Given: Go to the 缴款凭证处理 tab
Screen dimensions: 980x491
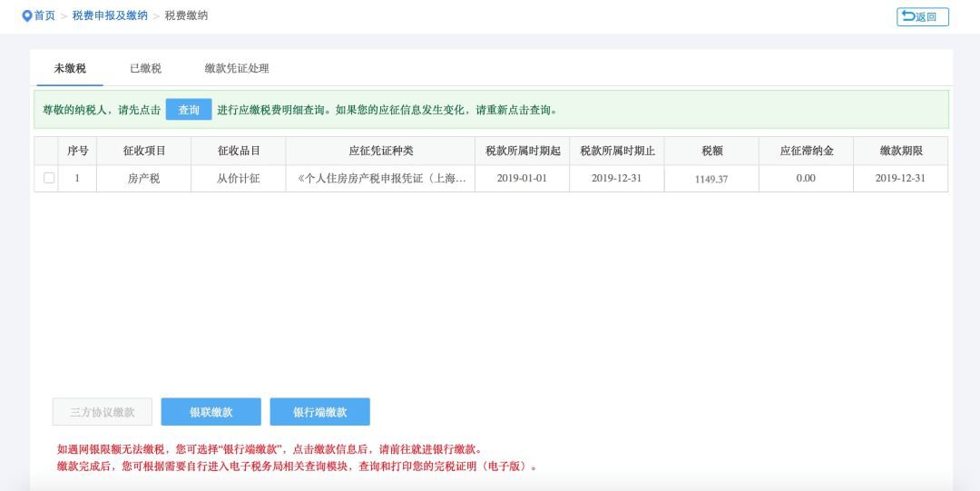Looking at the screenshot, I should [237, 68].
